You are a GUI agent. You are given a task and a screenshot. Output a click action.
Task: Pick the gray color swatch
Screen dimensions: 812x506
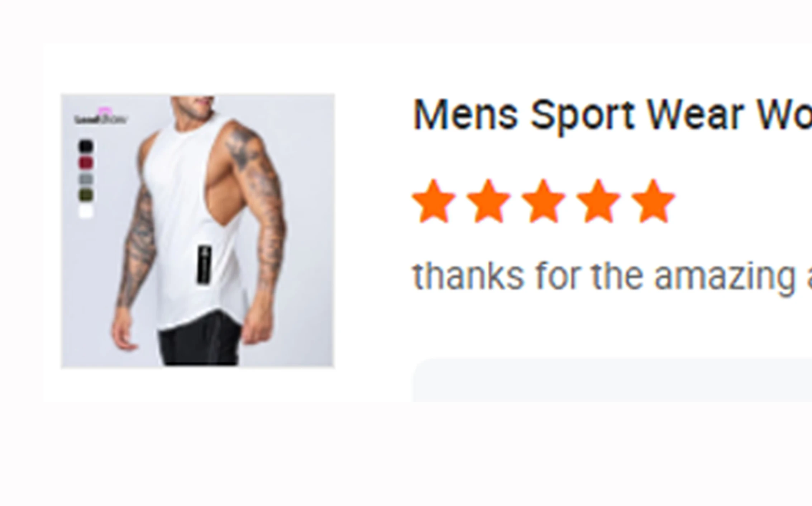(x=86, y=179)
